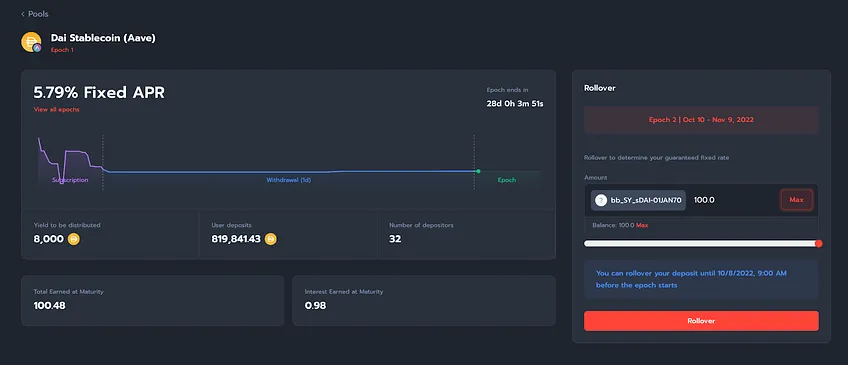Click the Withdrawal (1d) phase label

click(x=289, y=180)
